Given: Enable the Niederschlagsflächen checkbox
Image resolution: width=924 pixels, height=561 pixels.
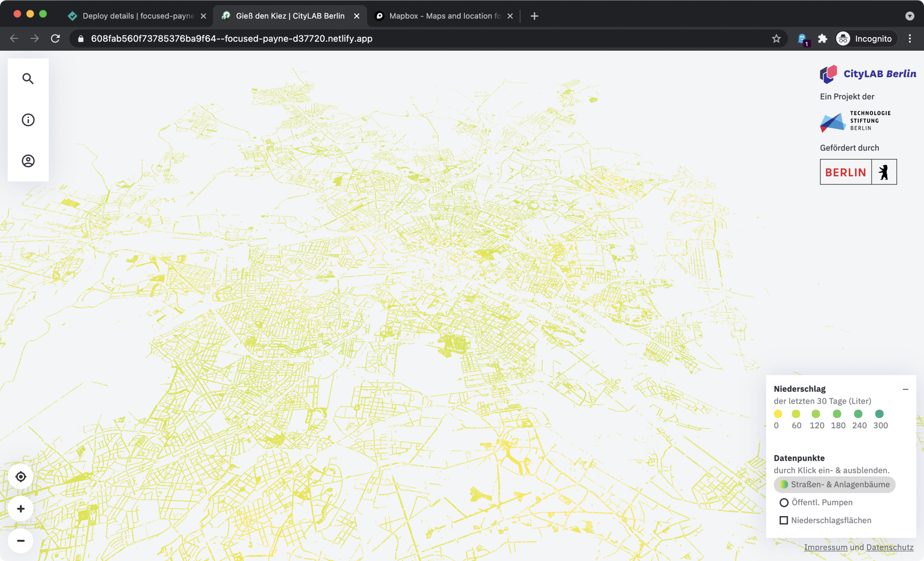Looking at the screenshot, I should point(784,520).
